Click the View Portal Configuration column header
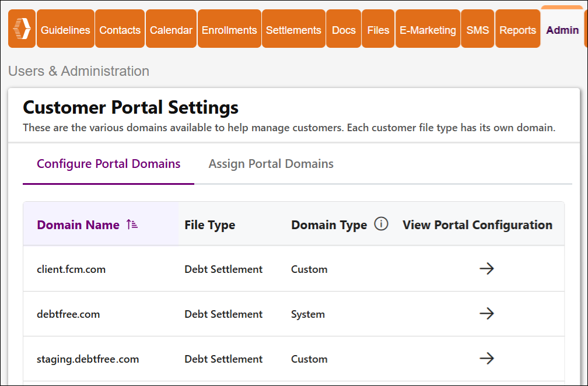This screenshot has width=588, height=386. pos(477,225)
